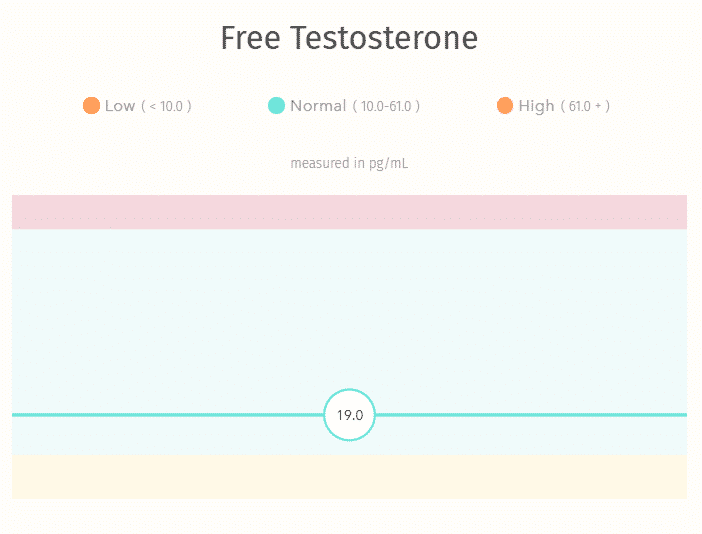Click the word Free in the heading

coord(251,38)
